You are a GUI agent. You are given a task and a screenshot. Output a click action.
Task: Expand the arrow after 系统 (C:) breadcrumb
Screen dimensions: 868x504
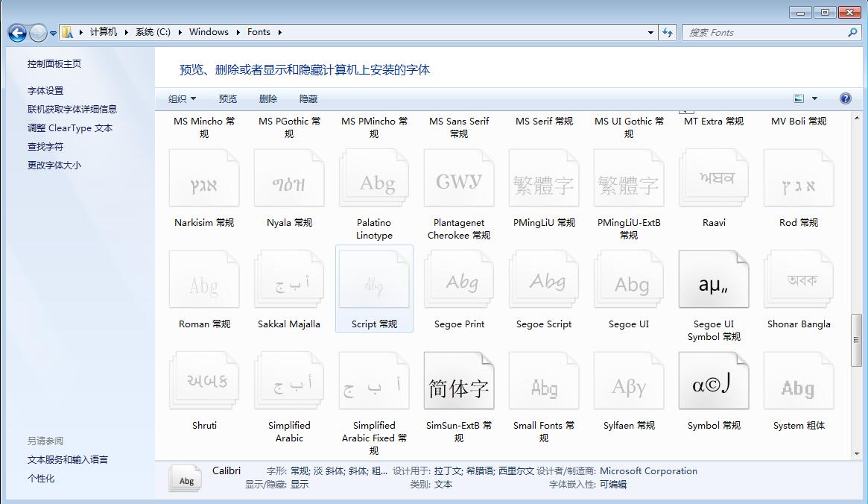click(180, 32)
